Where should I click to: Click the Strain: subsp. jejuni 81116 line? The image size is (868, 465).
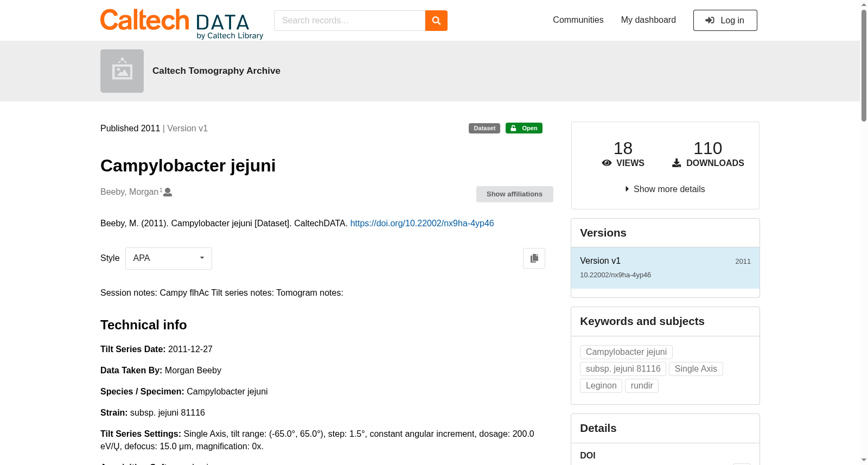152,413
